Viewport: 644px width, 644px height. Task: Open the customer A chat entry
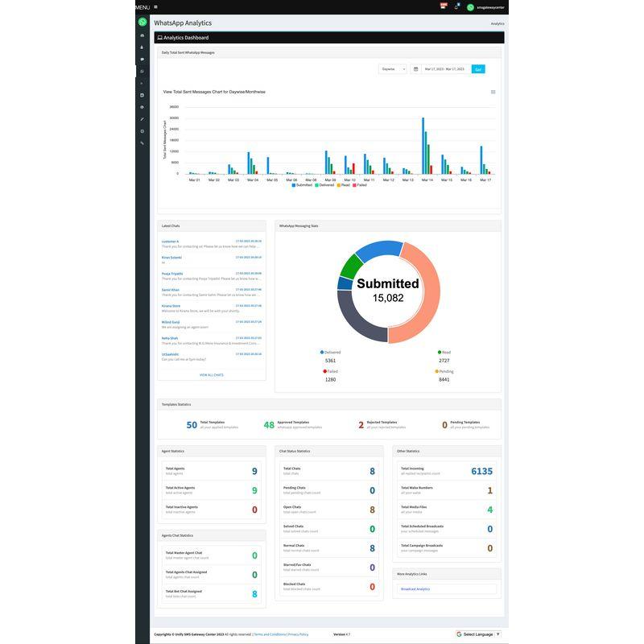coord(212,244)
